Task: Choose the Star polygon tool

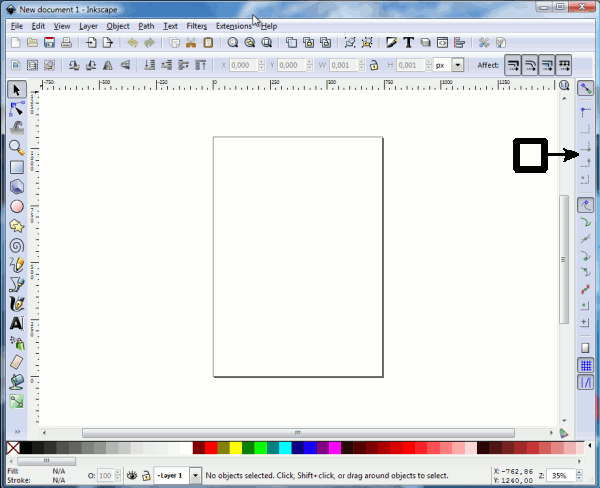Action: coord(17,225)
